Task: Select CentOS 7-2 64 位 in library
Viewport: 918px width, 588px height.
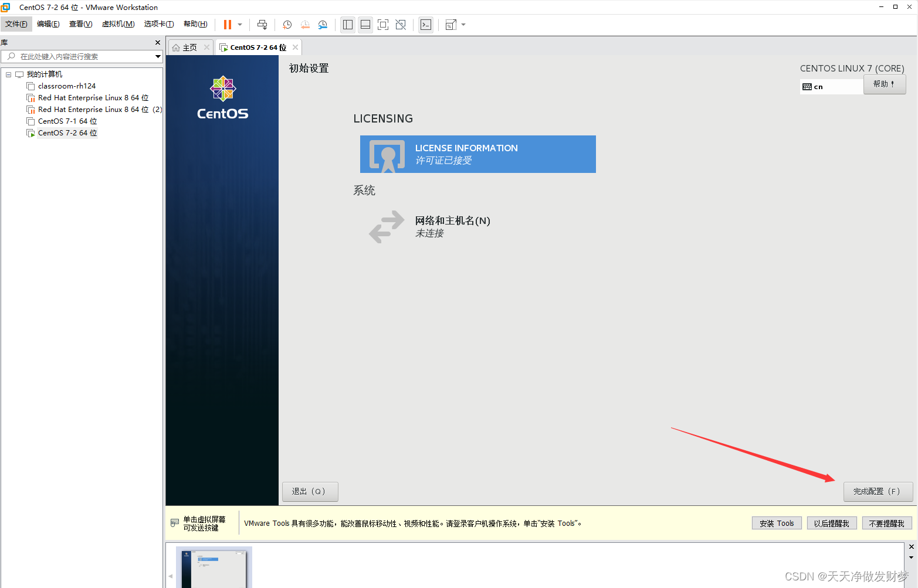Action: (67, 133)
